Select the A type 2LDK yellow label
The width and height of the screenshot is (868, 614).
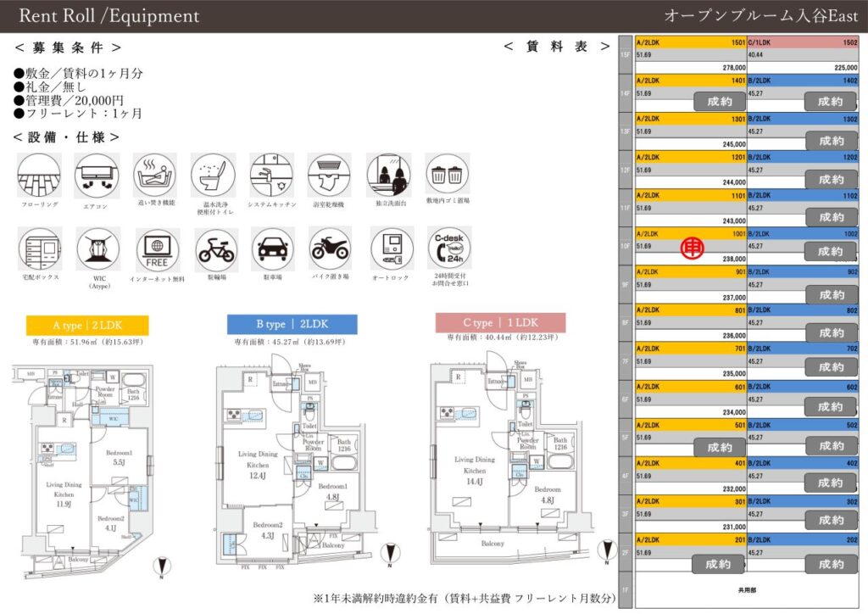pyautogui.click(x=87, y=325)
